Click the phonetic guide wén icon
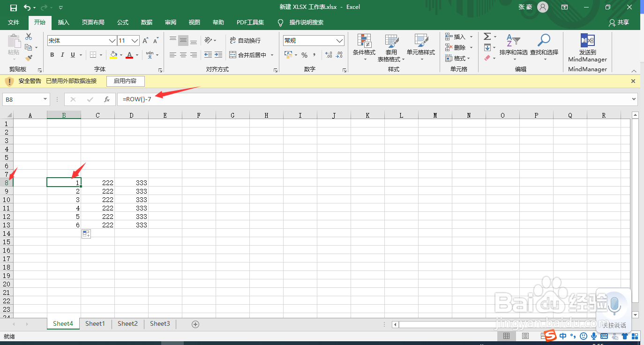The height and width of the screenshot is (345, 644). point(150,55)
